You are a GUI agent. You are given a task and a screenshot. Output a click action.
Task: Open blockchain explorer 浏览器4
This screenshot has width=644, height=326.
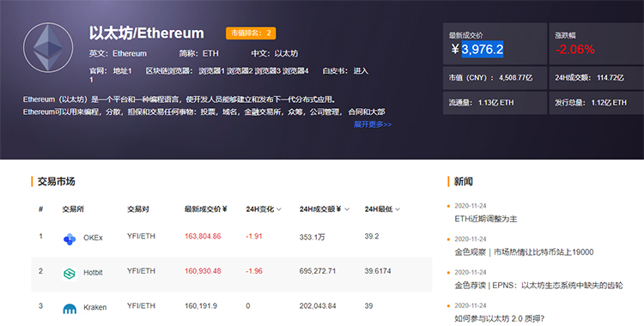click(295, 71)
